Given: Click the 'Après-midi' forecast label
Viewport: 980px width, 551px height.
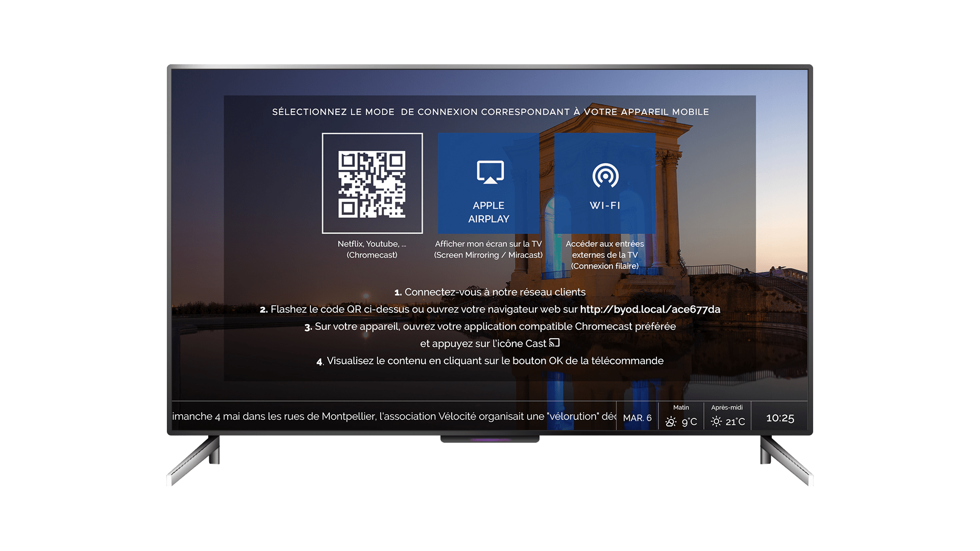Looking at the screenshot, I should click(x=727, y=407).
